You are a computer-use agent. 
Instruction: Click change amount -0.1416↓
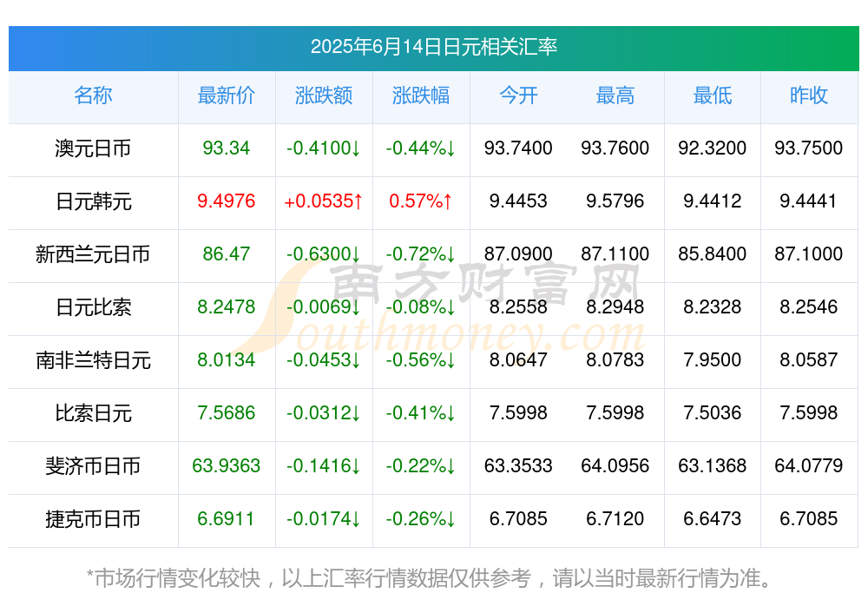point(324,465)
